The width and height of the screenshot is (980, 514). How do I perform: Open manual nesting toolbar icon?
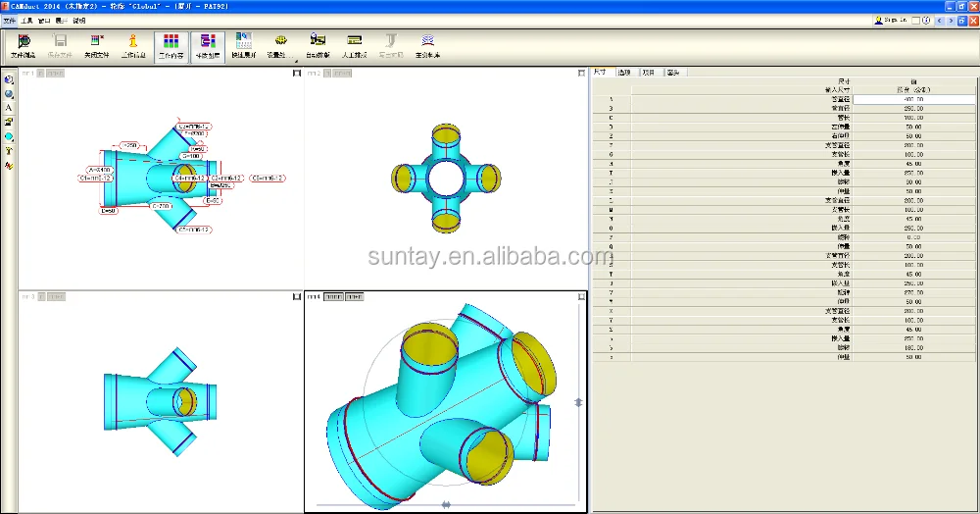(x=355, y=40)
